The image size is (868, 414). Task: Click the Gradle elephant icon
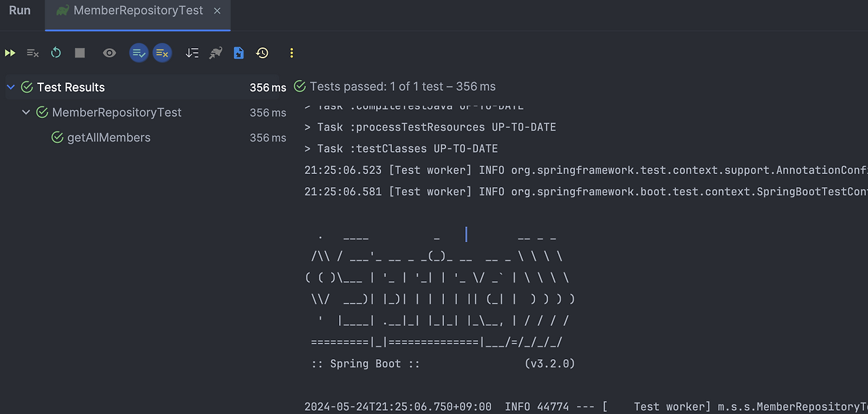click(x=215, y=53)
